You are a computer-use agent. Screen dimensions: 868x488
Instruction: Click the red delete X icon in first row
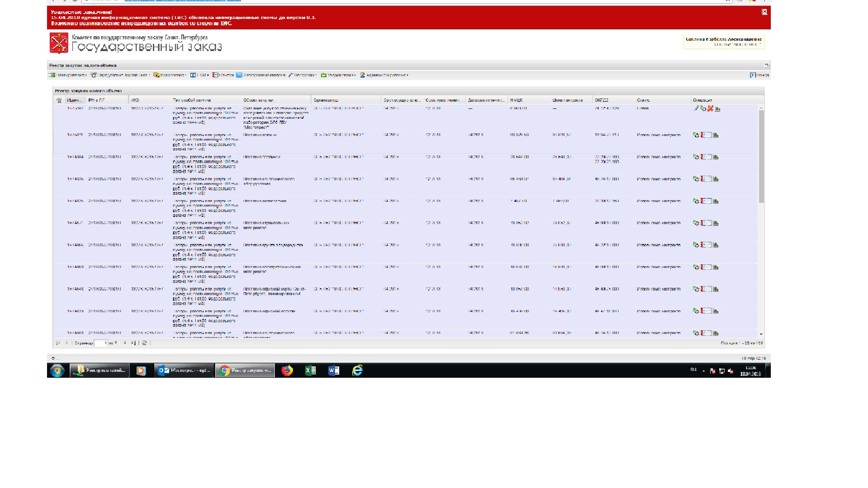tap(710, 108)
